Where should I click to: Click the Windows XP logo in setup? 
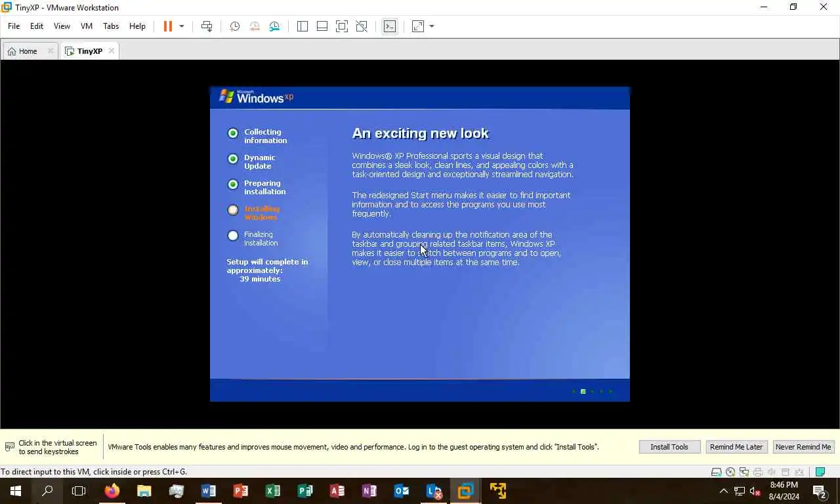[x=256, y=97]
